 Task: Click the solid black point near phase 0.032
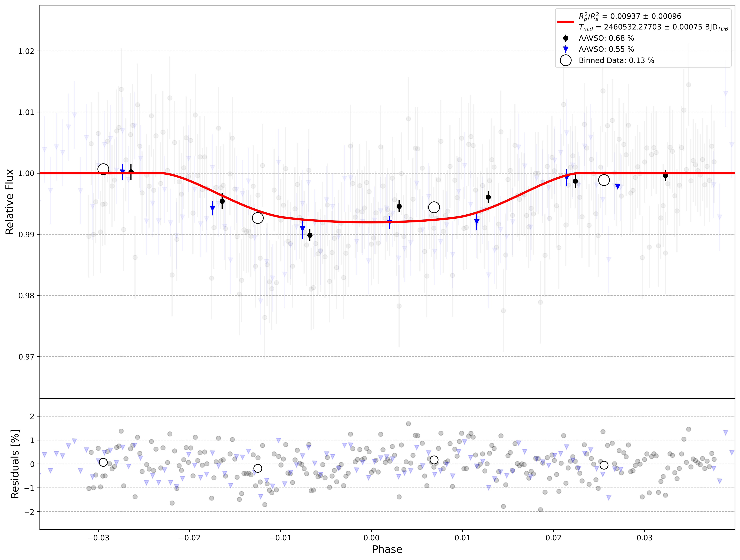click(665, 175)
